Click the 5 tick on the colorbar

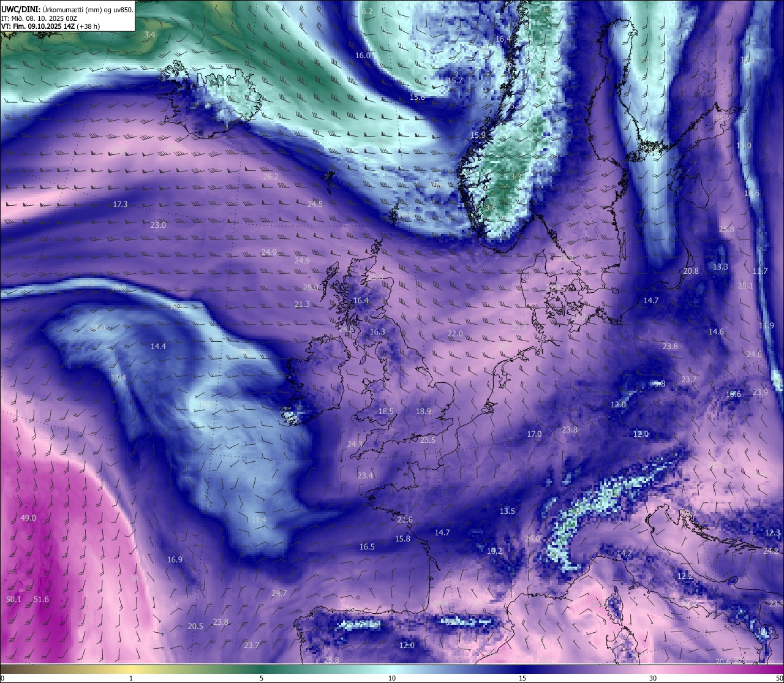click(262, 678)
